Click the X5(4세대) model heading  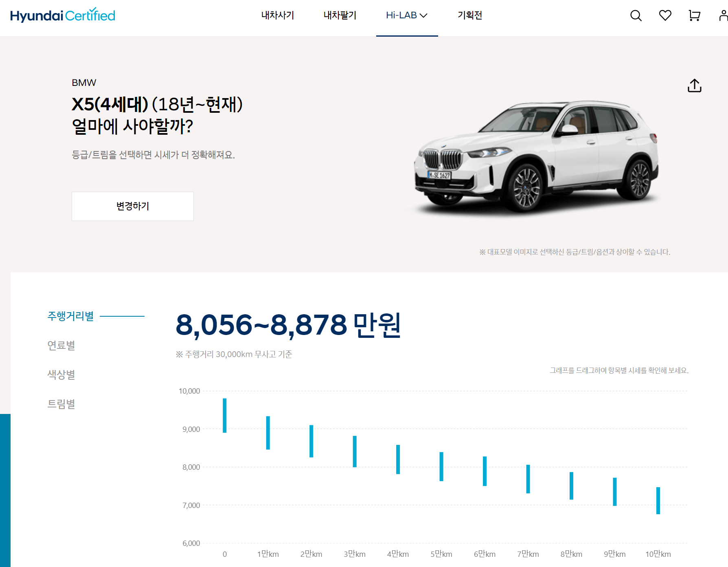(110, 104)
